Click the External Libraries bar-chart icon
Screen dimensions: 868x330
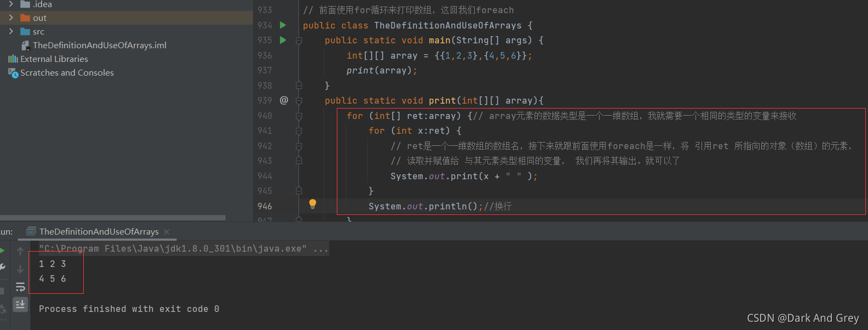[x=13, y=59]
